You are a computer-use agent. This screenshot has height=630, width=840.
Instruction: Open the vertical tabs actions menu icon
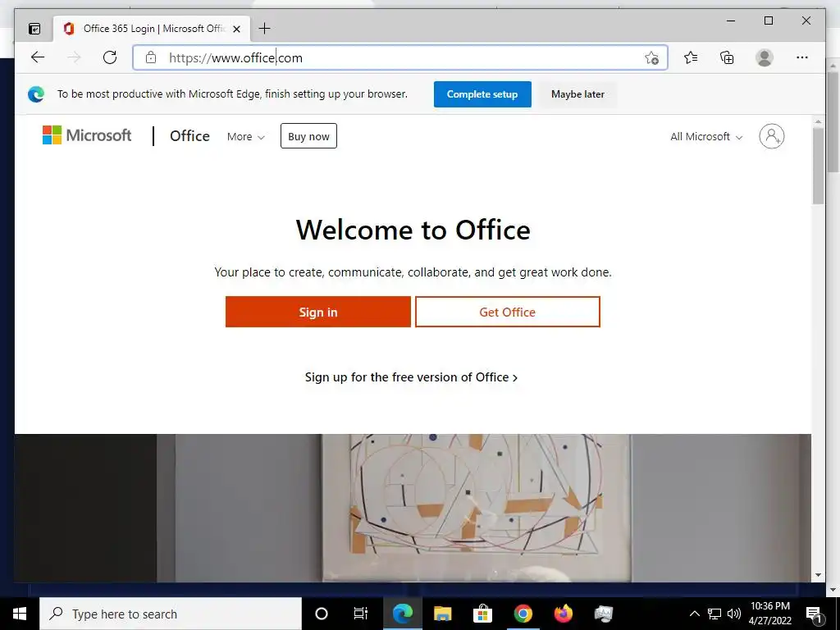[x=34, y=29]
